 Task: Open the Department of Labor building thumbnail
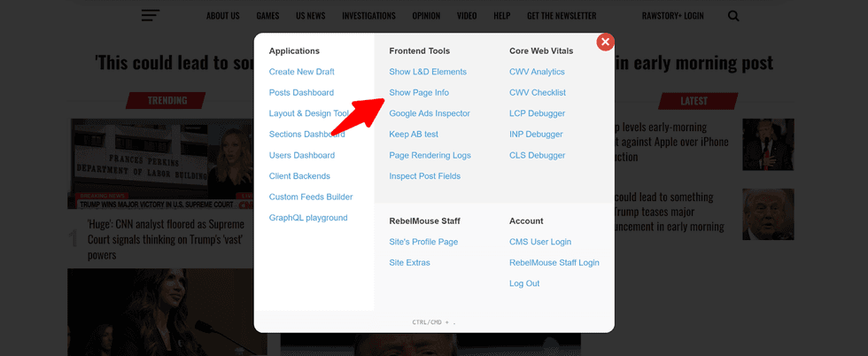[160, 164]
